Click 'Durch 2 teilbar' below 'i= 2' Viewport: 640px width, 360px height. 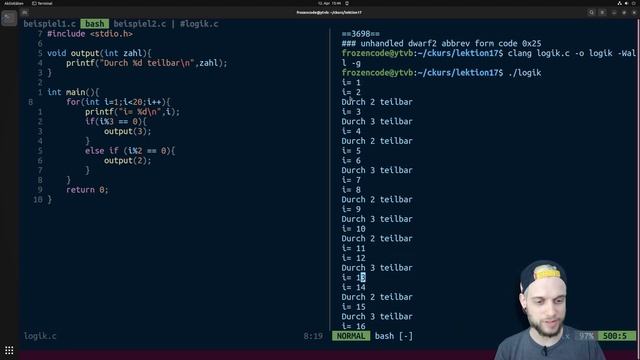pyautogui.click(x=377, y=102)
